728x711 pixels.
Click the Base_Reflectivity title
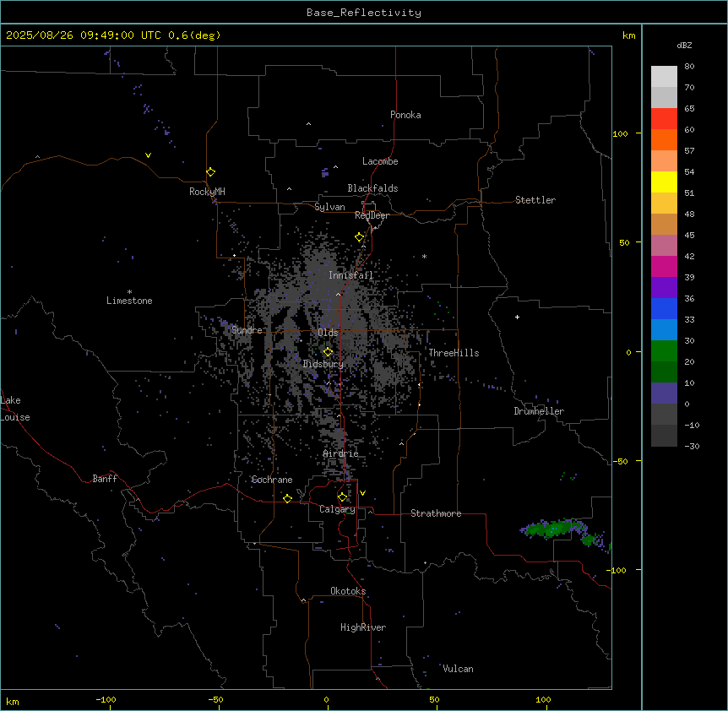[364, 13]
